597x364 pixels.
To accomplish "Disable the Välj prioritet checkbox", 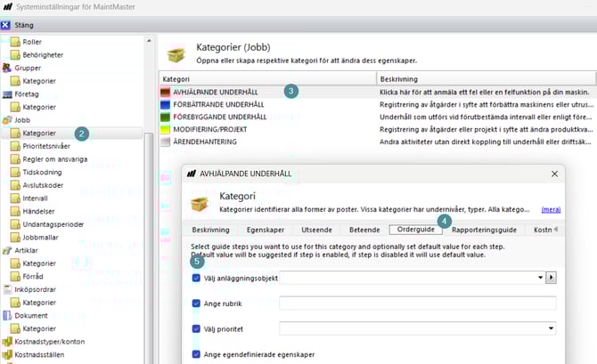I will coord(196,328).
